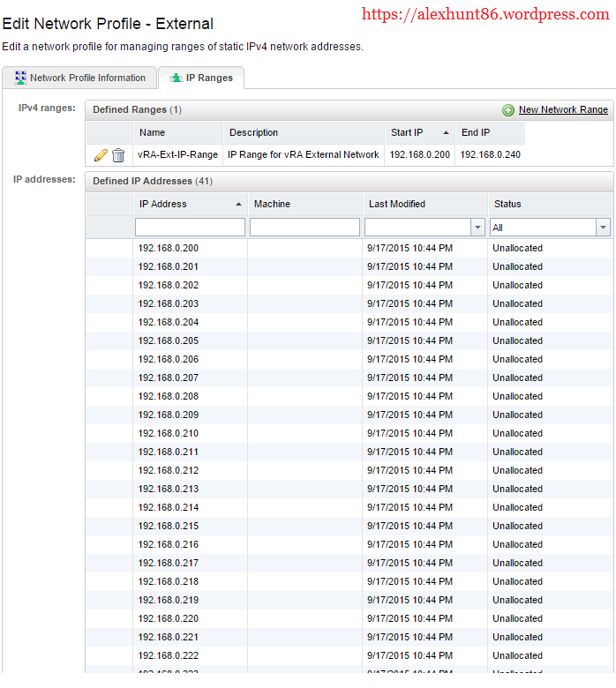
Task: Sort by Start IP column arrow
Action: [x=446, y=132]
